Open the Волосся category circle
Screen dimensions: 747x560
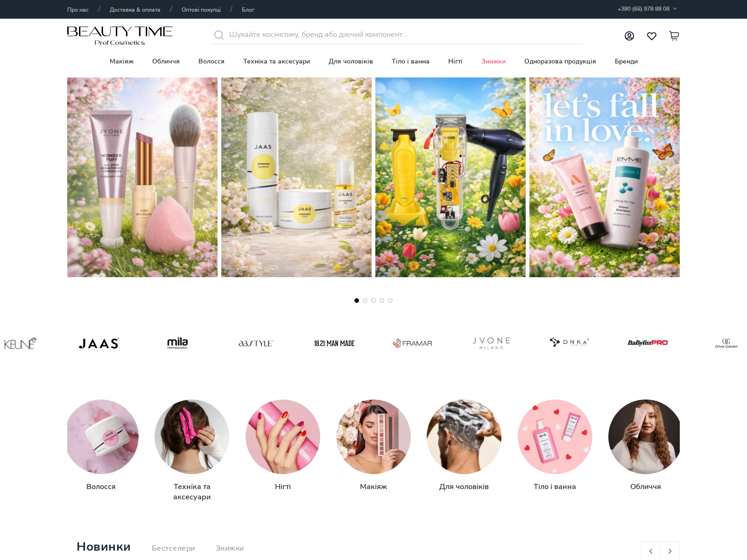click(x=101, y=437)
